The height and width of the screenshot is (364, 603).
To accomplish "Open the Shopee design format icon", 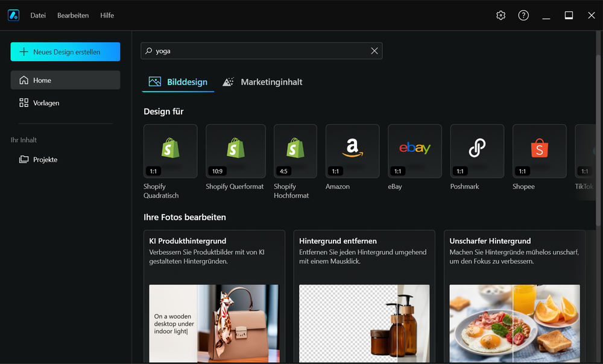I will [x=538, y=151].
